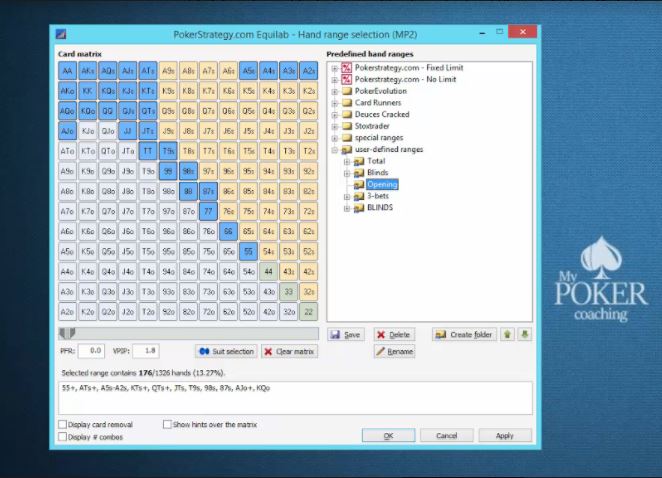The width and height of the screenshot is (662, 478).
Task: Confirm with the OK button
Action: [388, 435]
